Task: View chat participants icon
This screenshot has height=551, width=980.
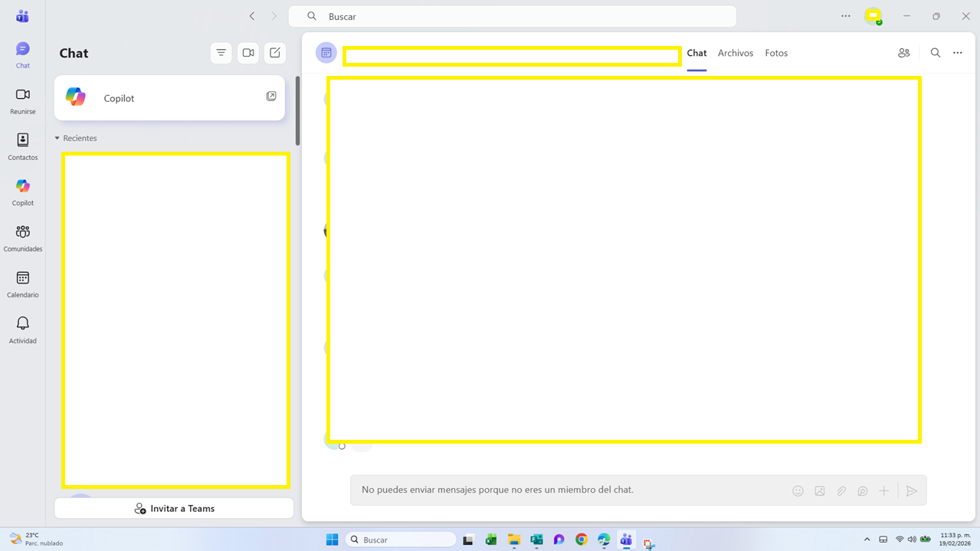Action: point(904,53)
